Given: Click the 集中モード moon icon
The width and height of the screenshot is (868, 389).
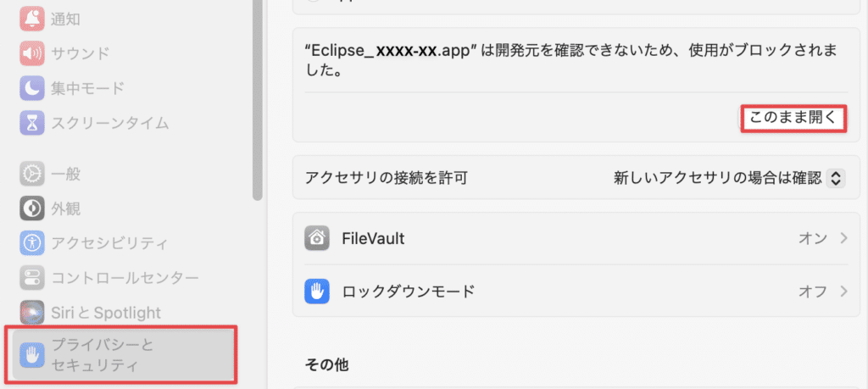Looking at the screenshot, I should [x=32, y=88].
